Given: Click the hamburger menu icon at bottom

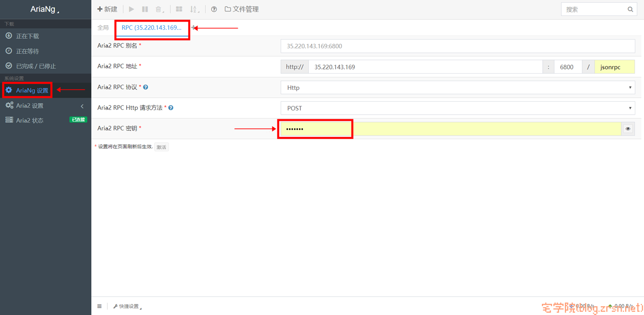Looking at the screenshot, I should (99, 306).
